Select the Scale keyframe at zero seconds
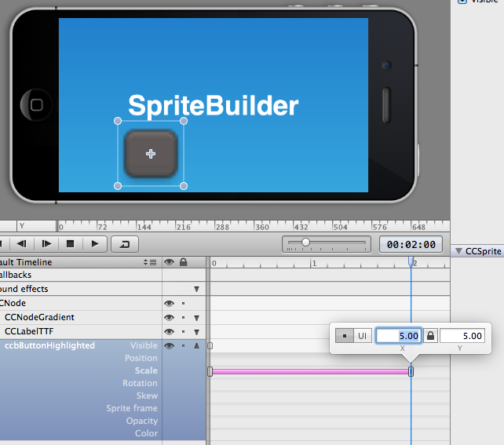504x445 pixels. pyautogui.click(x=210, y=372)
